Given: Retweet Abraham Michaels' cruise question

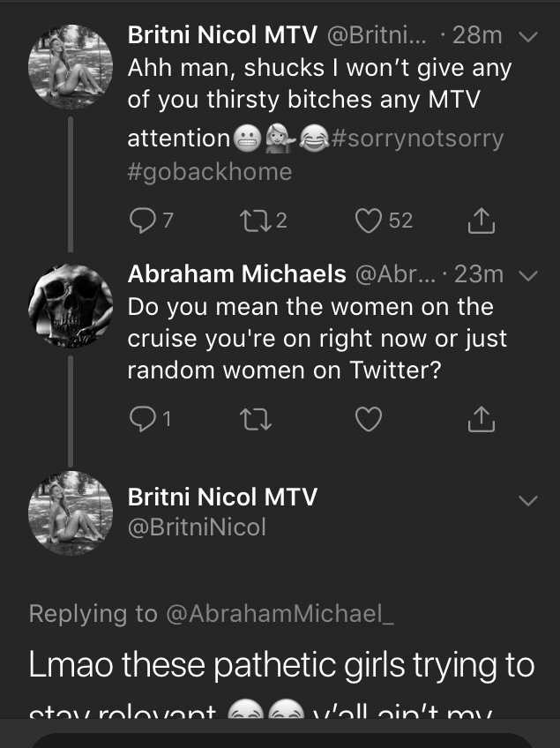Looking at the screenshot, I should coord(255,419).
